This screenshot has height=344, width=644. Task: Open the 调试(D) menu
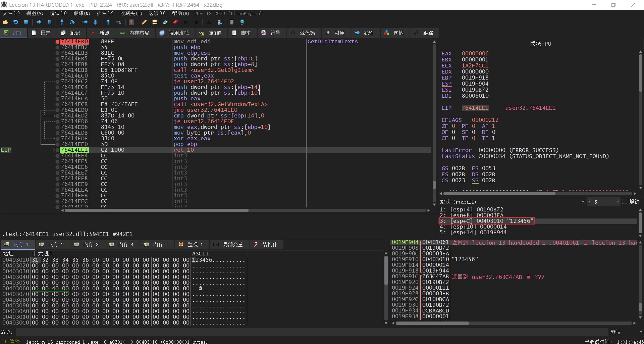58,13
